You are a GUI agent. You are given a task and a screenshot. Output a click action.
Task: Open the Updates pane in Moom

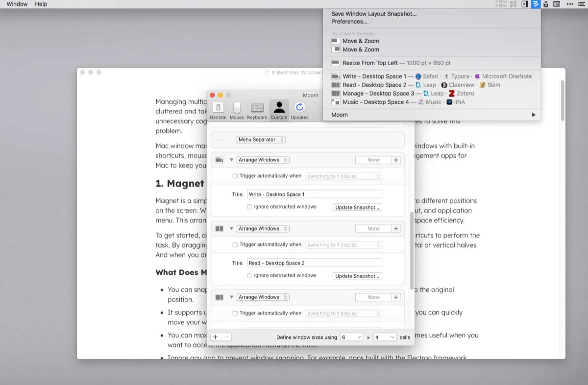click(299, 109)
